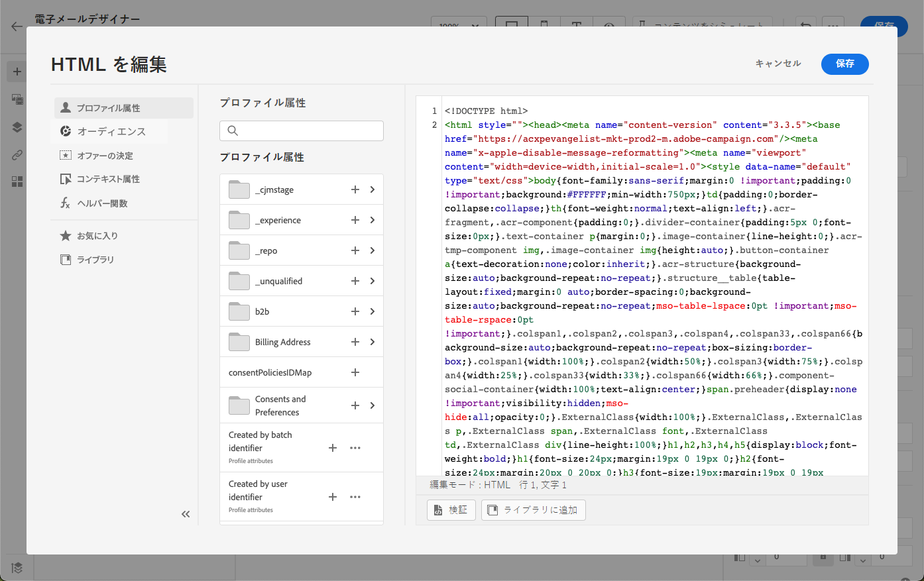Click the layers icon in background left rail
The image size is (924, 581).
[x=17, y=127]
